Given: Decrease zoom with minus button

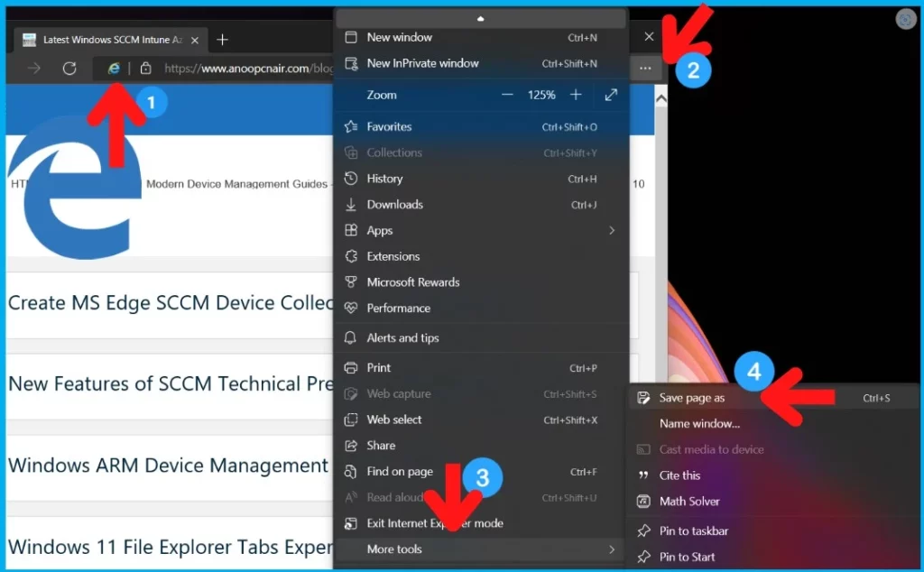Looking at the screenshot, I should pos(507,95).
